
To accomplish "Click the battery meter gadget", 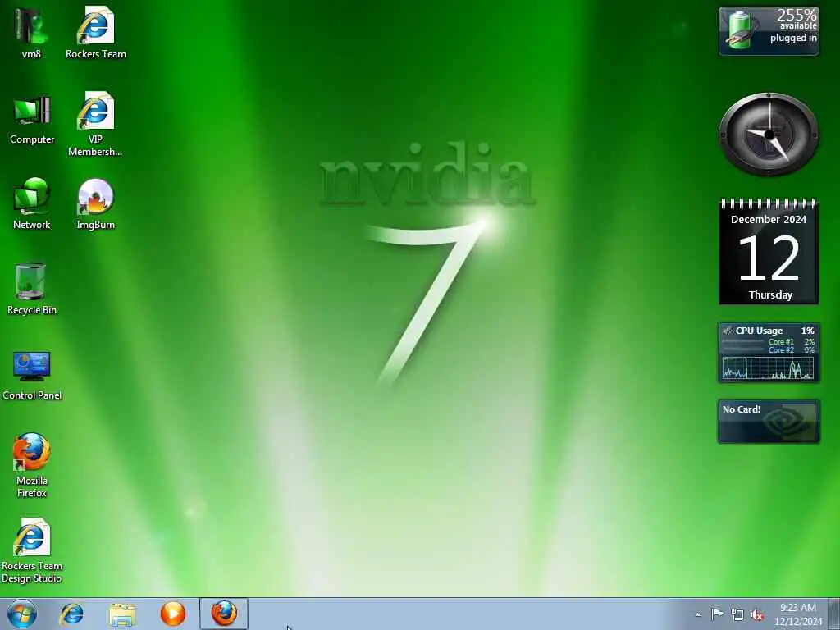I will (x=769, y=30).
